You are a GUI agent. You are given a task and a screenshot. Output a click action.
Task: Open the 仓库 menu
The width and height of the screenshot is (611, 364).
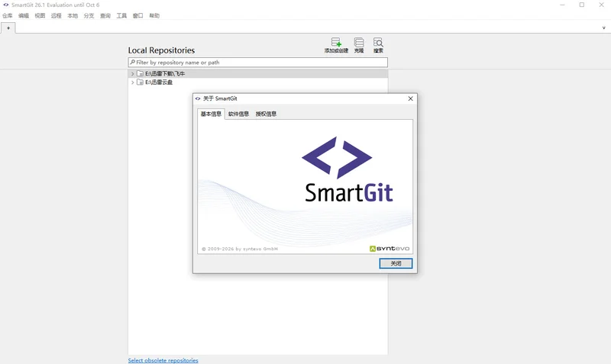click(x=8, y=15)
